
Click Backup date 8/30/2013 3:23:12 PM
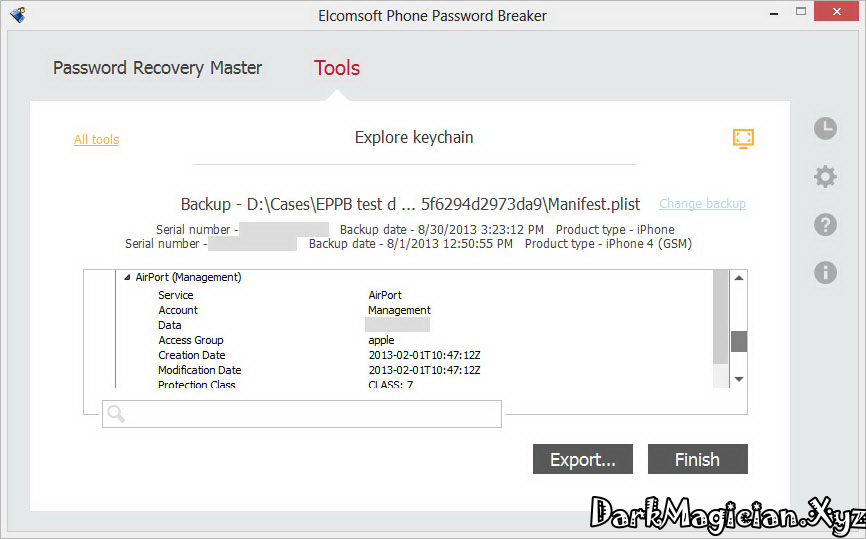(x=442, y=229)
